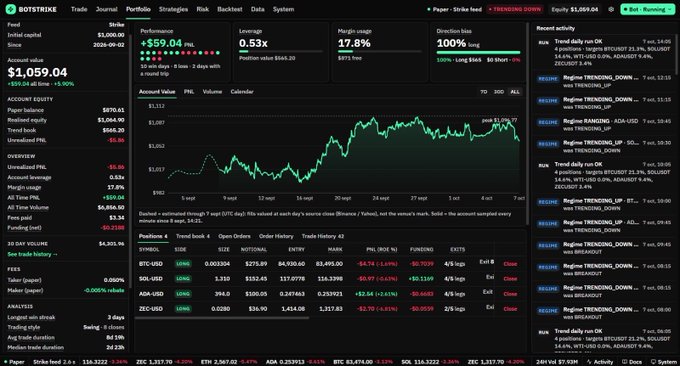Close the BTC-USD position
This screenshot has width=680, height=366.
pos(510,264)
